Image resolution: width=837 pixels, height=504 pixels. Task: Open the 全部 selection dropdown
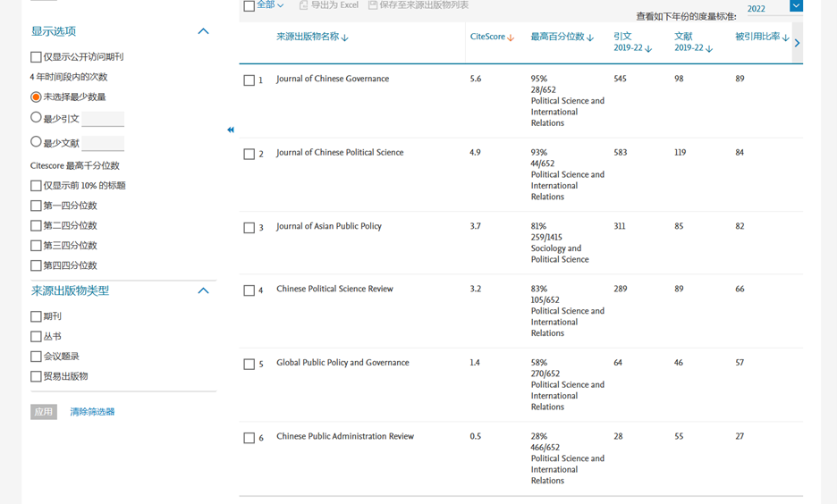pos(270,4)
